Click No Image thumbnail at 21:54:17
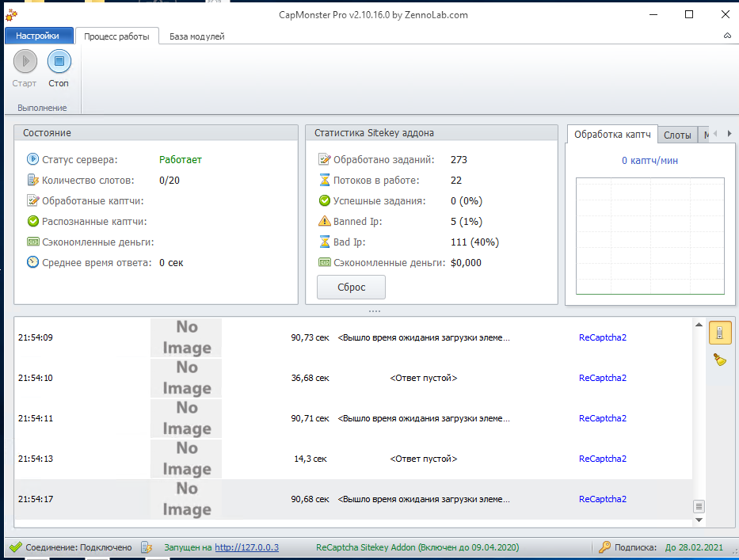 [186, 499]
